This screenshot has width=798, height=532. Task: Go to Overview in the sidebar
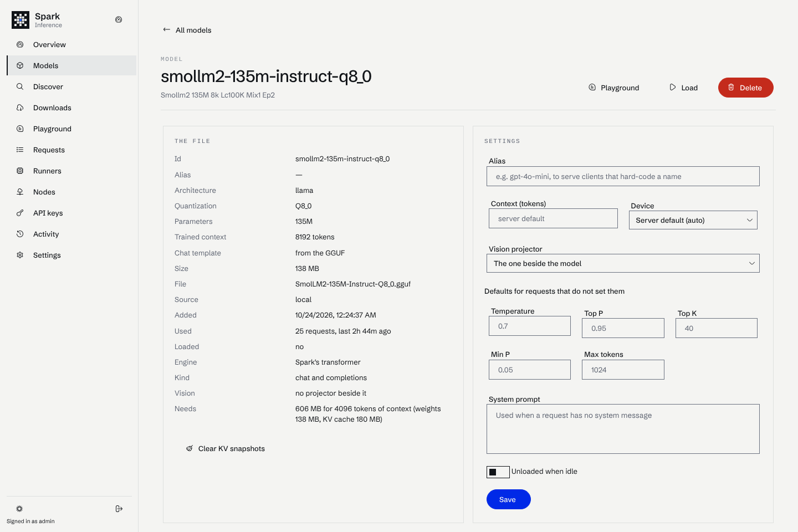(x=71, y=44)
